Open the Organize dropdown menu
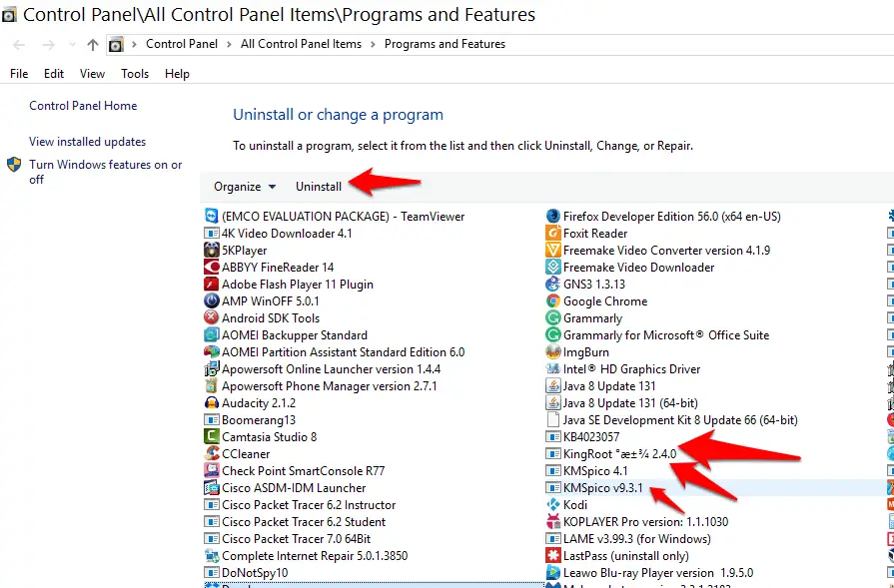 [245, 187]
